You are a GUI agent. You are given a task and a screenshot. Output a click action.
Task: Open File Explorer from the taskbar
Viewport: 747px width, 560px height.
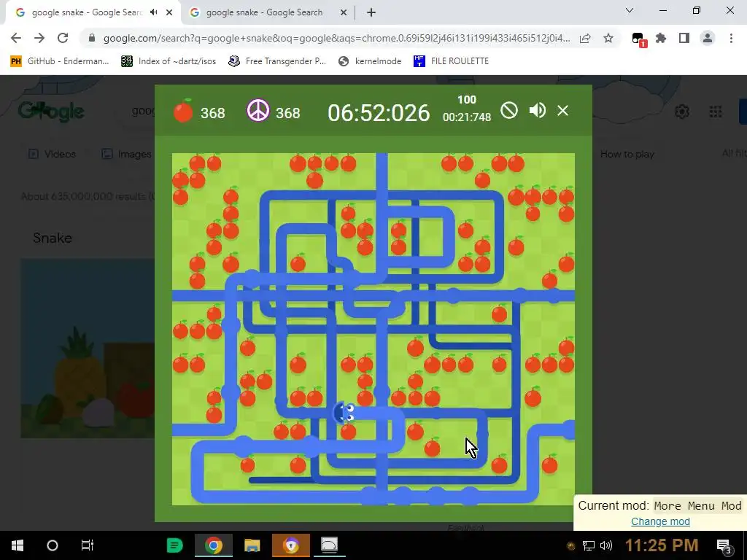coord(252,545)
